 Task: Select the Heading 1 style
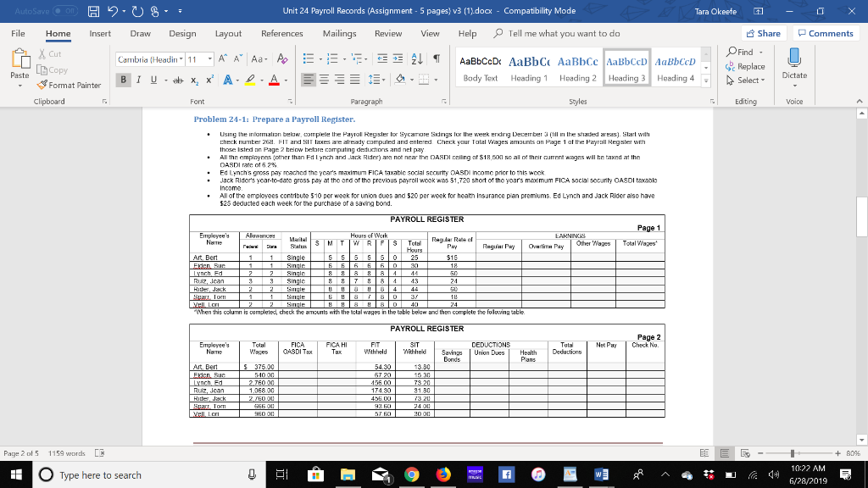coord(529,69)
